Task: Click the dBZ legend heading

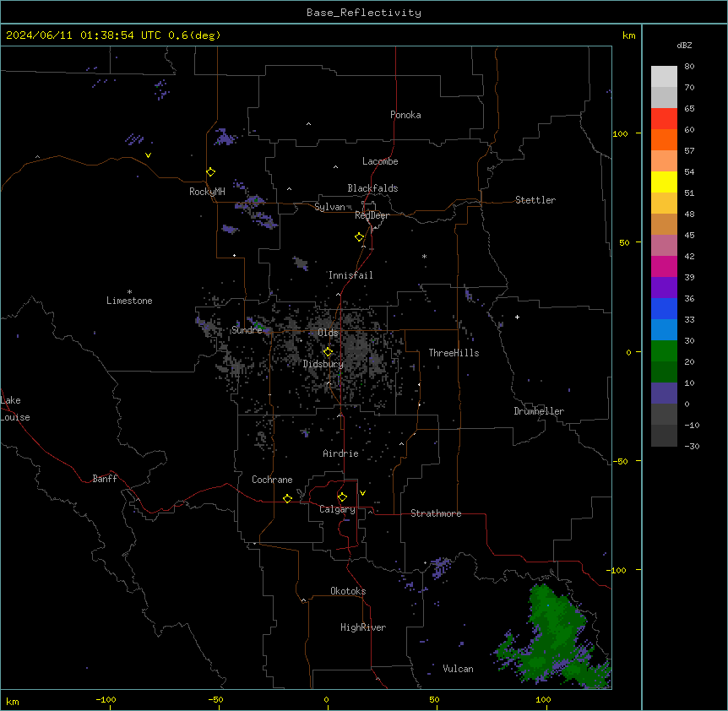Action: pos(684,45)
